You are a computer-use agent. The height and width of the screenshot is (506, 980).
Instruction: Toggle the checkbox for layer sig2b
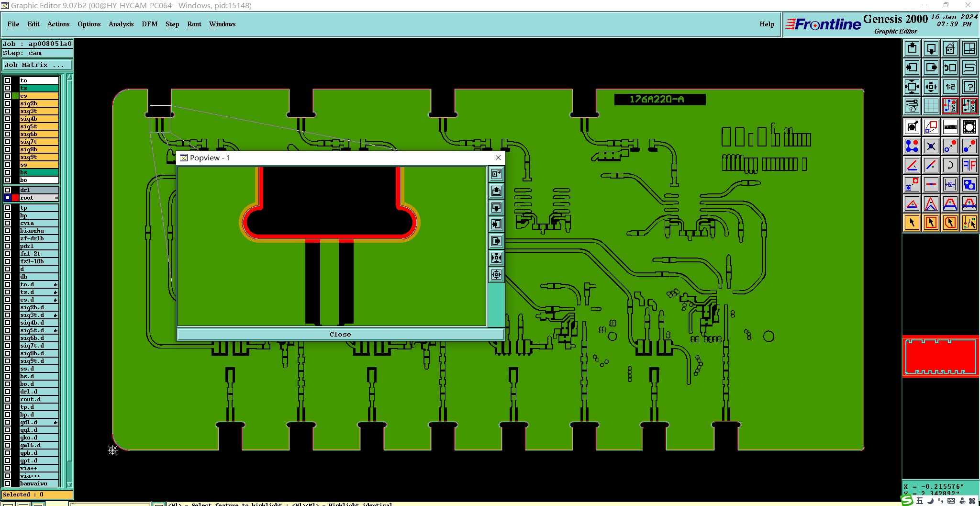tap(8, 103)
